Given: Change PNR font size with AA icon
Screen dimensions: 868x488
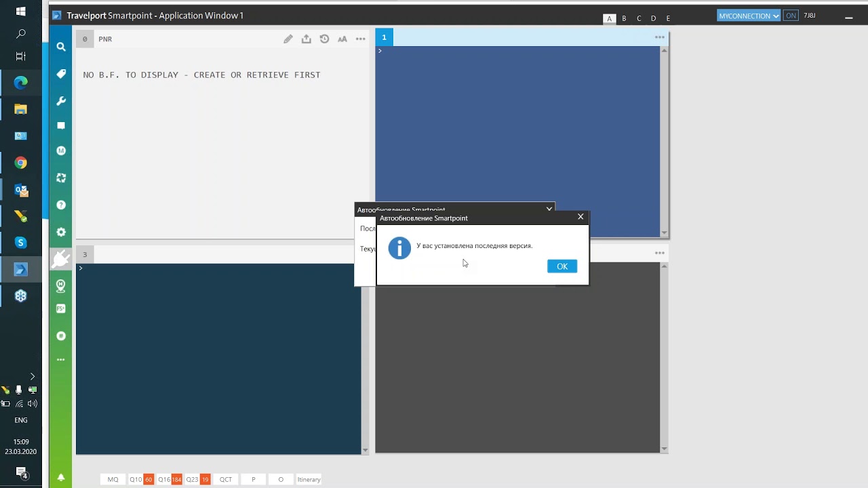Looking at the screenshot, I should [342, 39].
